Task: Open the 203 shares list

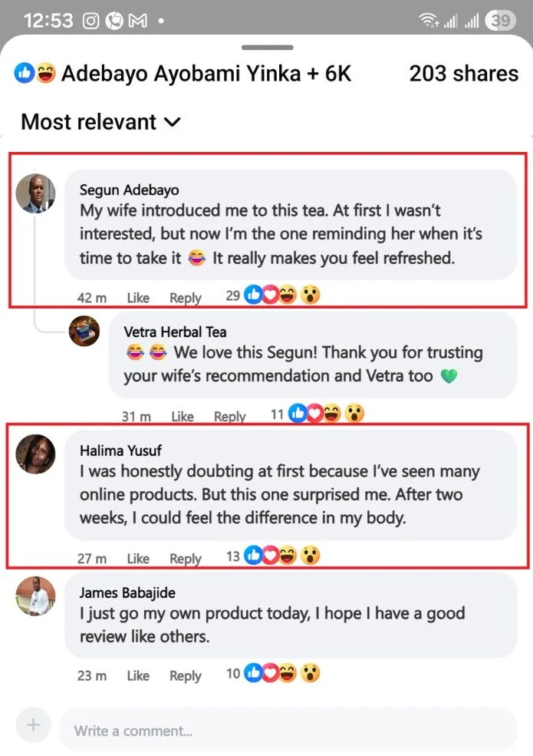Action: [x=463, y=74]
